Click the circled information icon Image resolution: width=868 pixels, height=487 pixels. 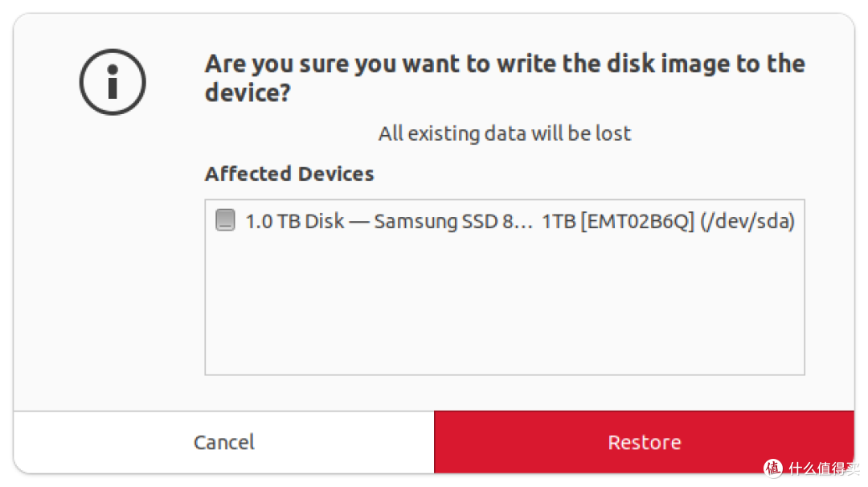(x=113, y=82)
